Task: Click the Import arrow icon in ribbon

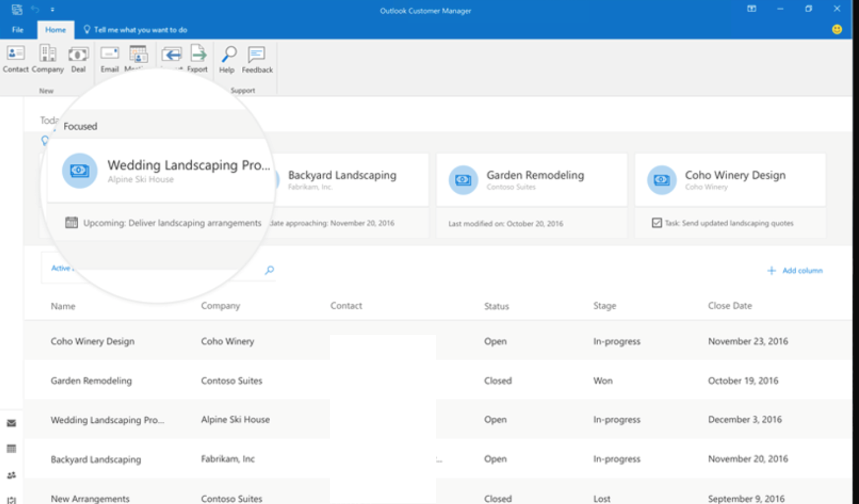Action: 172,55
